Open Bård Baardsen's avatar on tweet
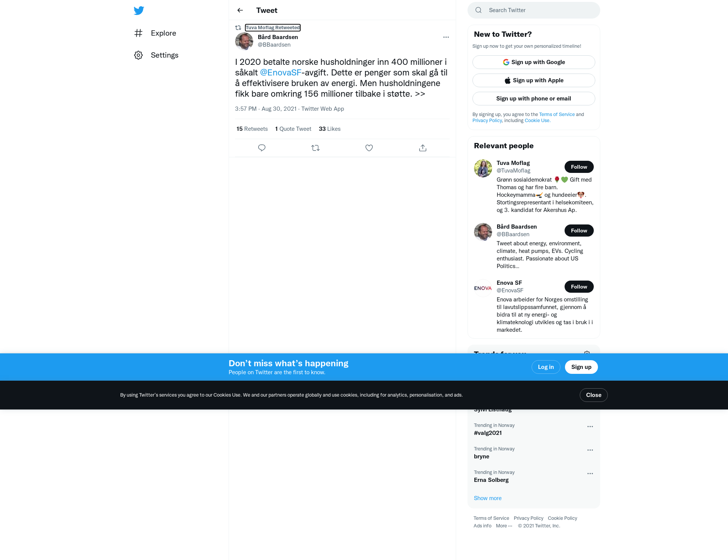This screenshot has height=560, width=728. coord(244,41)
